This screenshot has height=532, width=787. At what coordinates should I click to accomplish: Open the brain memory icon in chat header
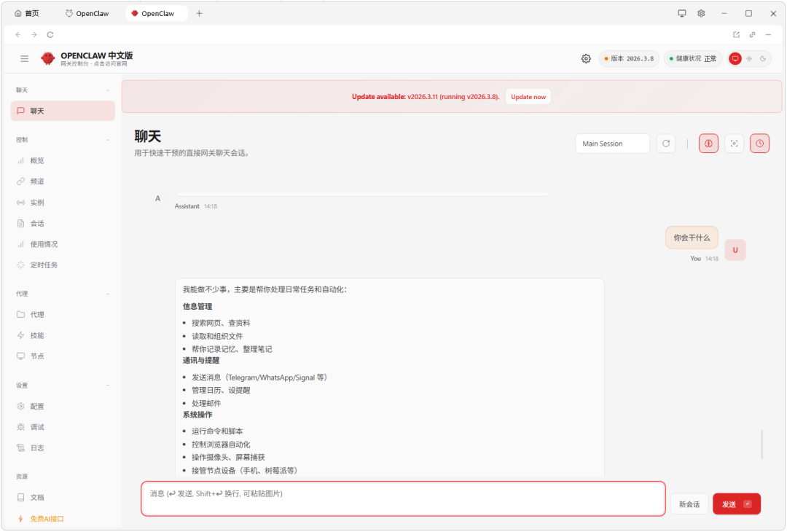[x=708, y=144]
